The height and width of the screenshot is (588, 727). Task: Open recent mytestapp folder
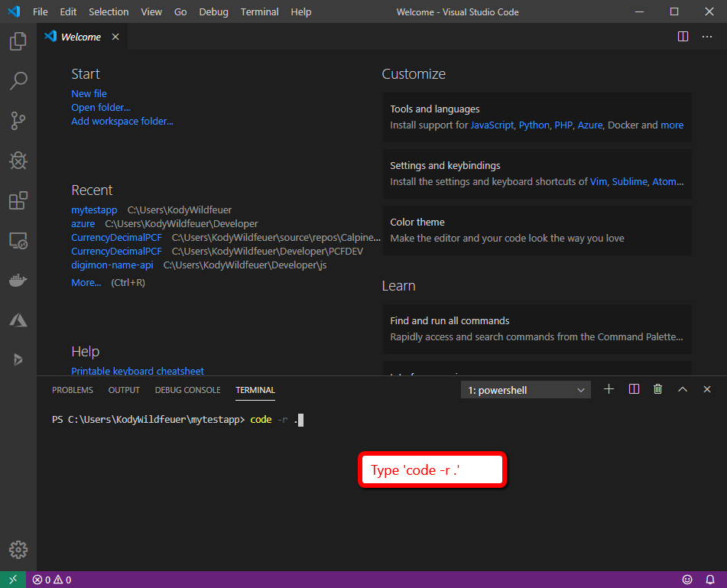94,210
